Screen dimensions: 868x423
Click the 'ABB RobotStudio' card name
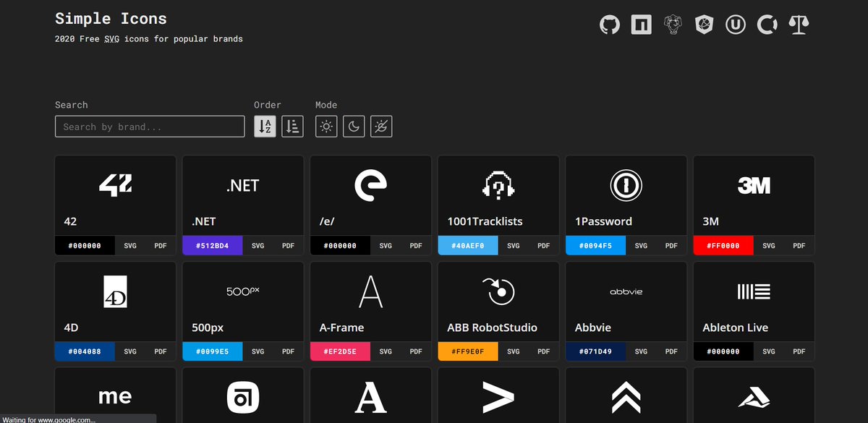[x=493, y=328]
